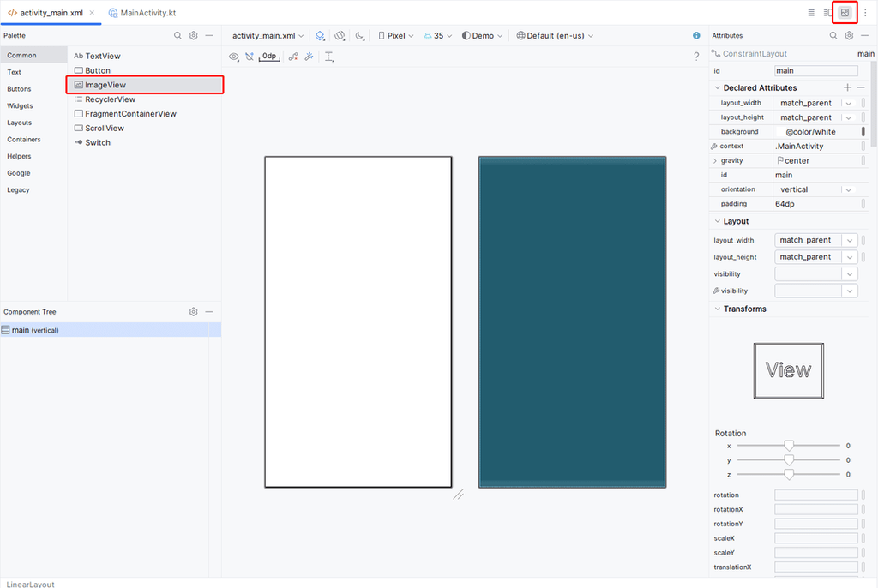Switch to Code view mode icon
The image size is (878, 588).
[811, 13]
